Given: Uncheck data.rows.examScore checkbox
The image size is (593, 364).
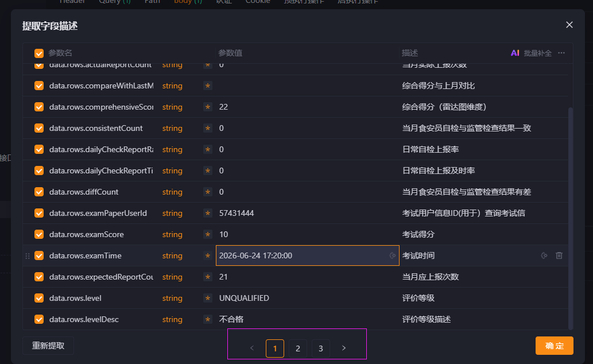Looking at the screenshot, I should 39,235.
